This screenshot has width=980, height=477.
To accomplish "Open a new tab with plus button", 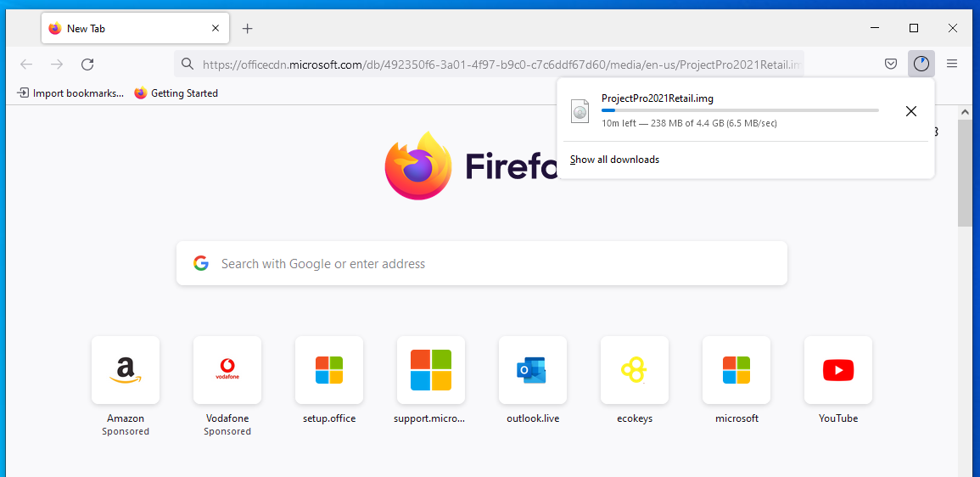I will pos(248,28).
